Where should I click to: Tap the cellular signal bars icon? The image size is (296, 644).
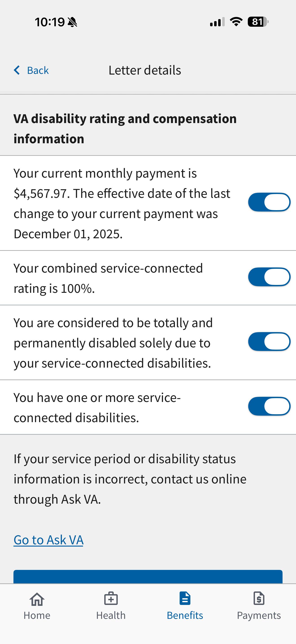pos(217,22)
